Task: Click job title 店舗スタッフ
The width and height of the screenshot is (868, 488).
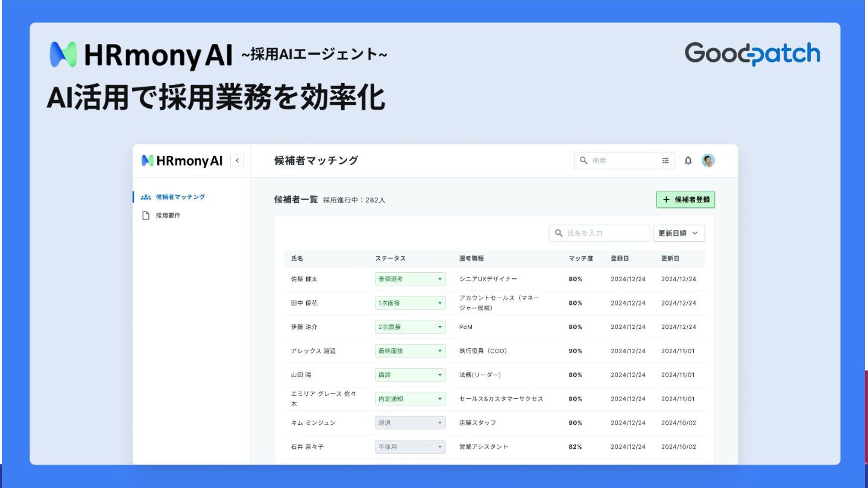Action: pos(478,423)
